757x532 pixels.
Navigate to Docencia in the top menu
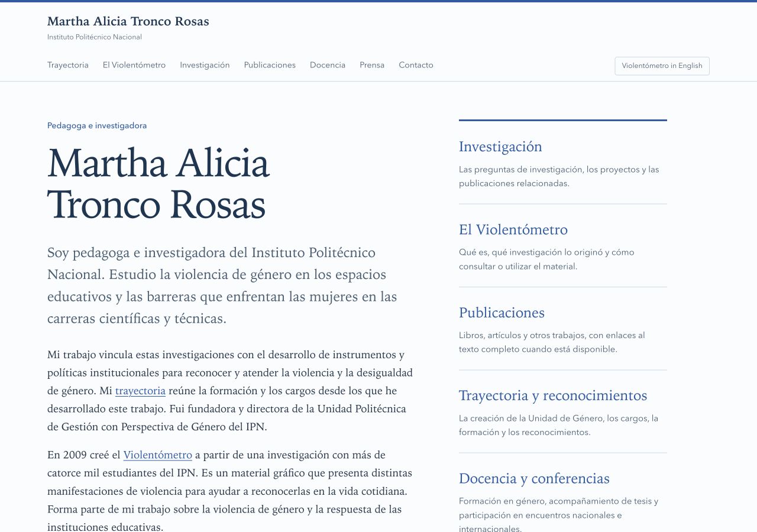(x=328, y=65)
